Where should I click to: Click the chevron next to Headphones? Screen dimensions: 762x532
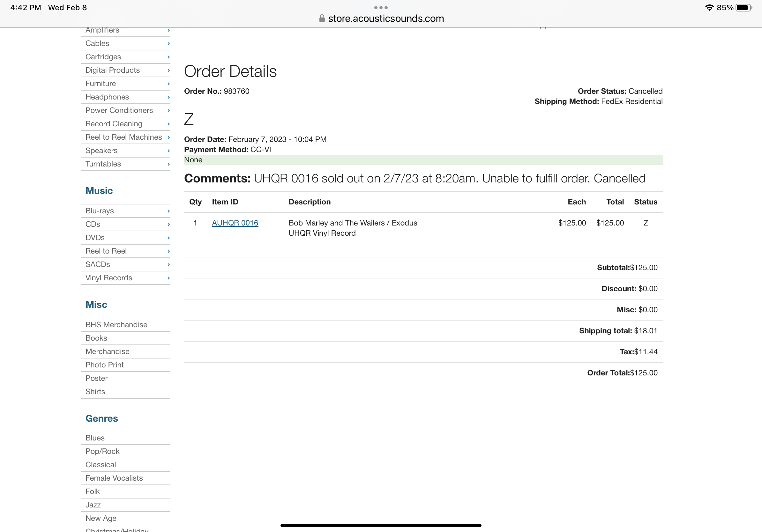pos(168,97)
